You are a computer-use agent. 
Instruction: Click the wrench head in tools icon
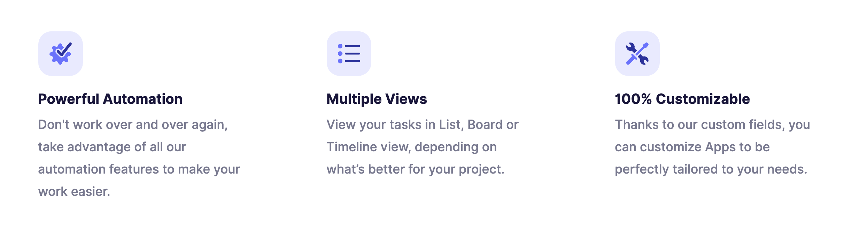(630, 47)
